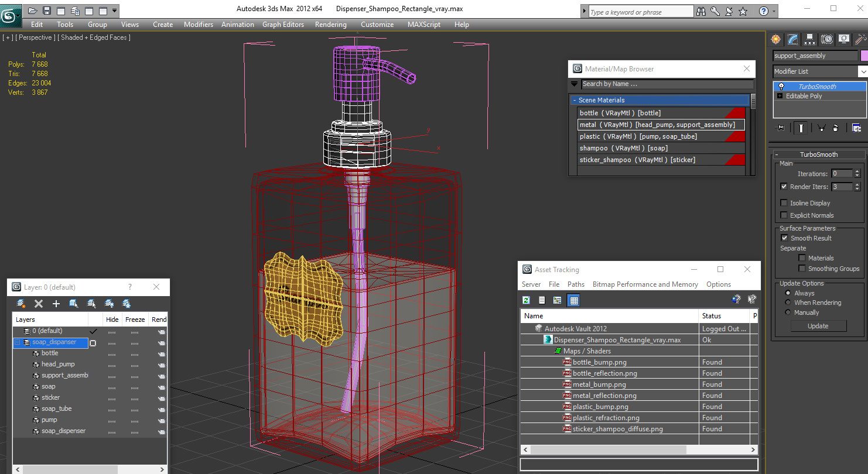
Task: Click the Update button
Action: tap(818, 326)
